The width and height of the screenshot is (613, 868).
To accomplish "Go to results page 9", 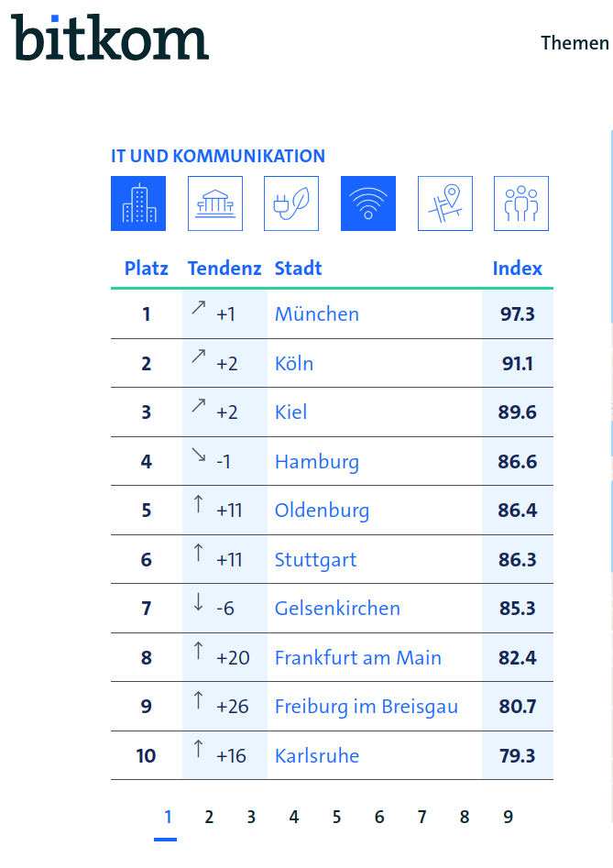I will pos(508,817).
